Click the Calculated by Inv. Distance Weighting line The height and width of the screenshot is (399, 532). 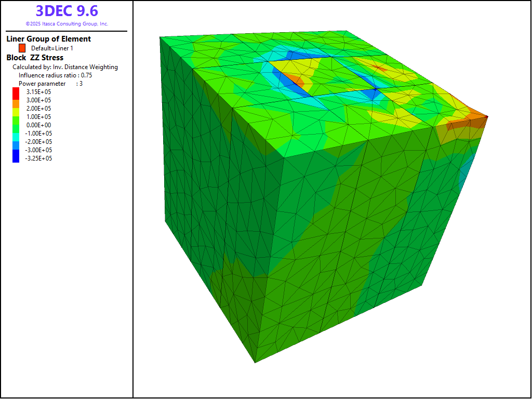click(65, 67)
